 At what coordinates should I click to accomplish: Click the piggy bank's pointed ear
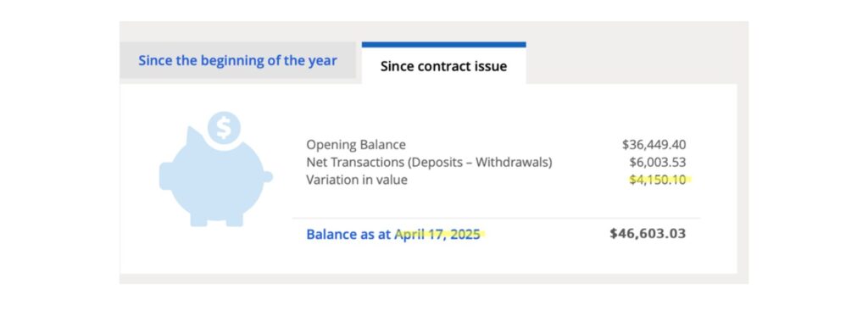[x=194, y=136]
